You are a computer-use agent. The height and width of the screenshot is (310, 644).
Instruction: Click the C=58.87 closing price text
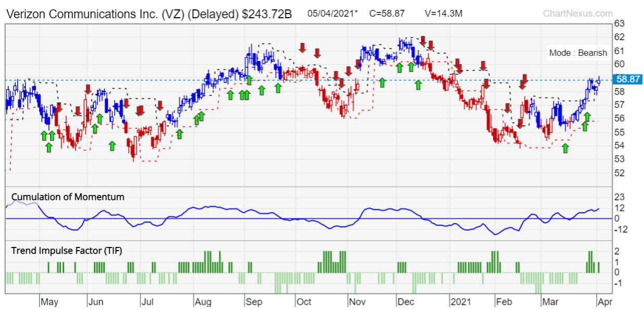point(387,14)
